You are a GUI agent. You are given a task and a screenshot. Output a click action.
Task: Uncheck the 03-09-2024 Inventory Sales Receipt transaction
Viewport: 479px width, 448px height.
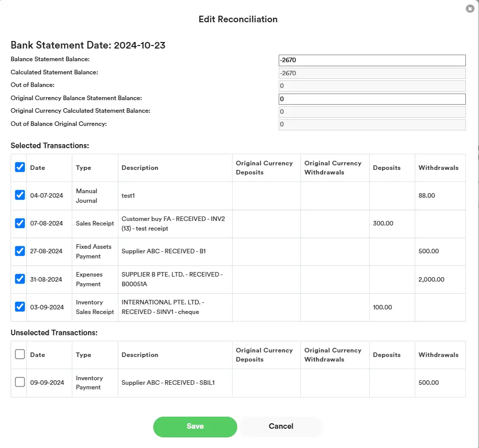[x=19, y=306]
